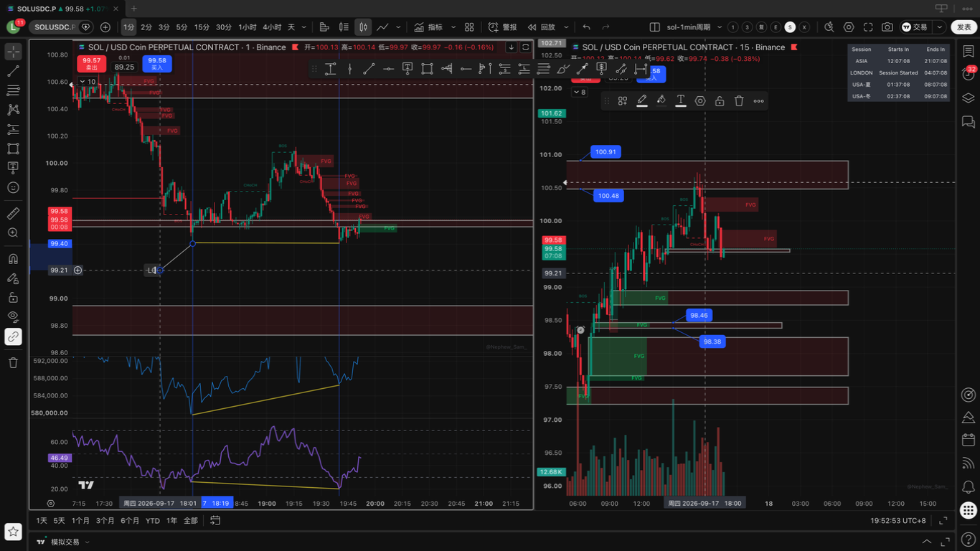Open the Fibonacci retracement tools
Screen dimensions: 980x551
click(13, 90)
